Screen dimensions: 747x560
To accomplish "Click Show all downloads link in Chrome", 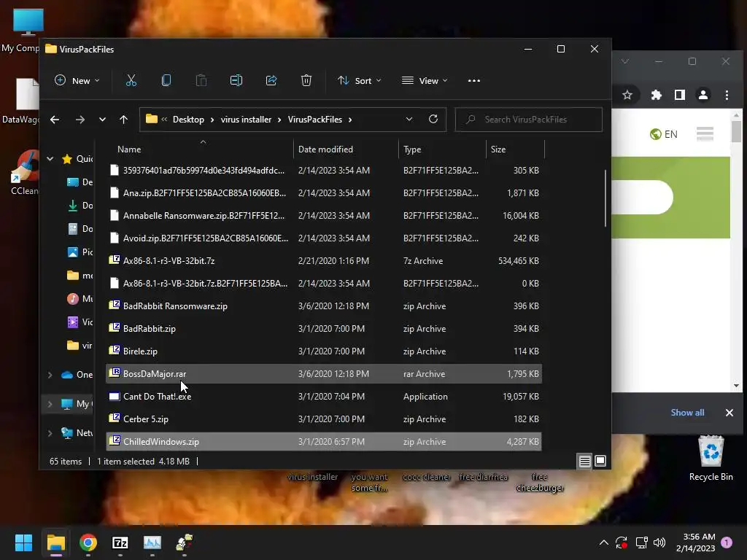I will pyautogui.click(x=687, y=413).
